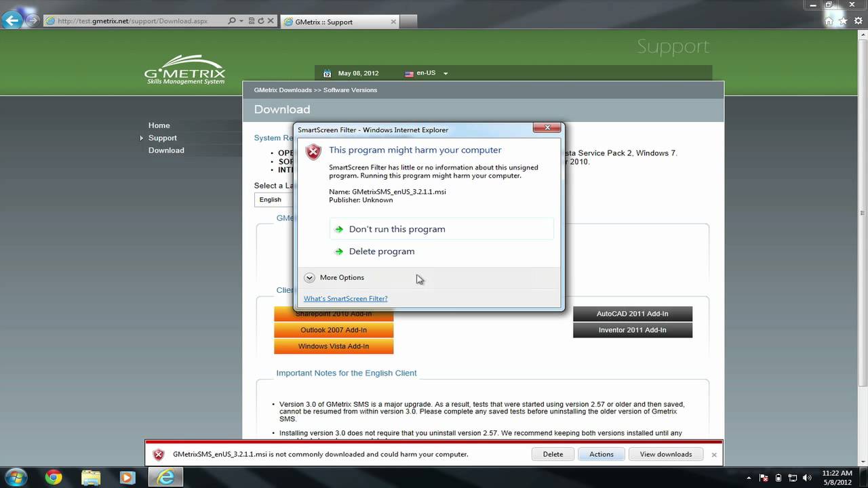Open the Windows Start button
The image size is (868, 488).
15,477
